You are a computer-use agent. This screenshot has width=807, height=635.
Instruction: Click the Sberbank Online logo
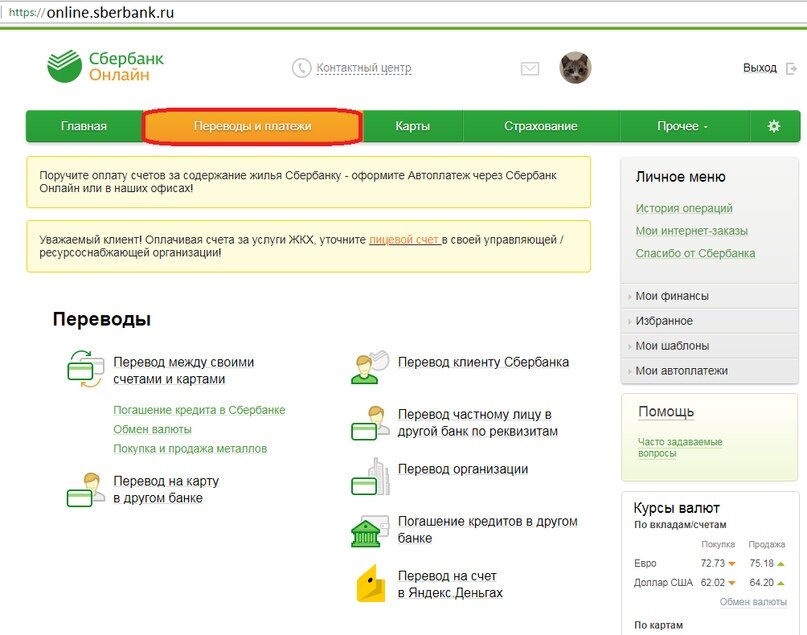pos(106,66)
